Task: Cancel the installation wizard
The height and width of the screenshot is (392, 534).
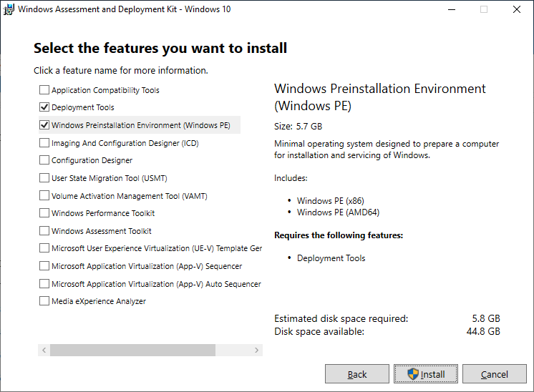Action: [494, 374]
